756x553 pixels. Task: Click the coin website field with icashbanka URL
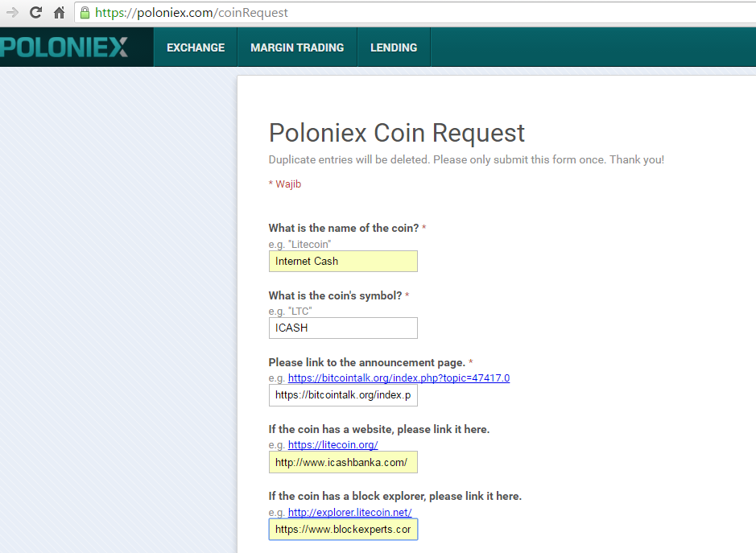point(343,462)
